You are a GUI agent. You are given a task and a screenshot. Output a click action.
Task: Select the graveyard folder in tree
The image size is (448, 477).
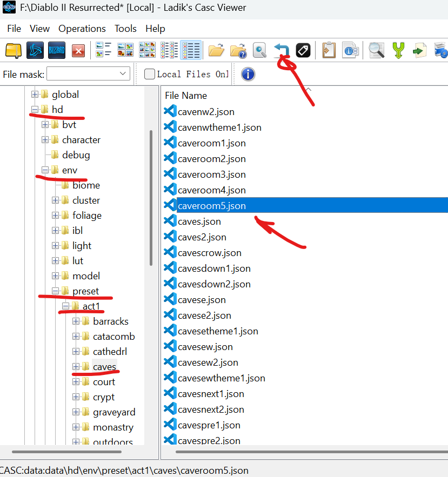(114, 412)
